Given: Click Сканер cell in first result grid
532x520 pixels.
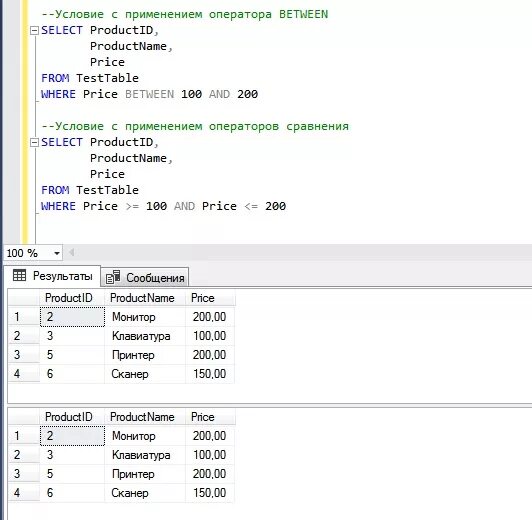Looking at the screenshot, I should [145, 374].
